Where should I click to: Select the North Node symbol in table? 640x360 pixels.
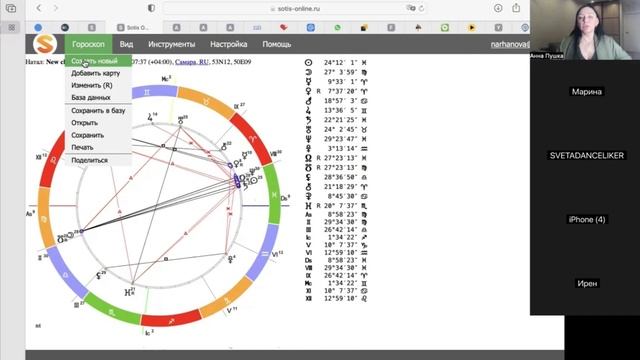click(x=309, y=158)
